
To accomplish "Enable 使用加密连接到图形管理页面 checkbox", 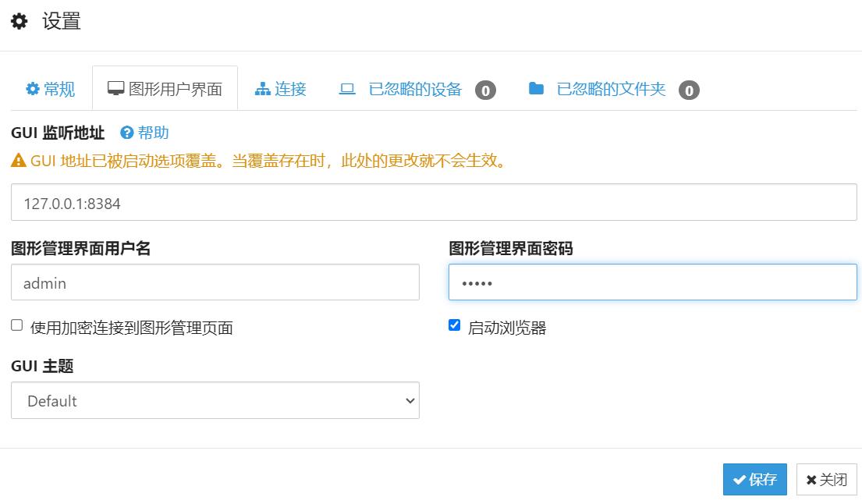I will [17, 325].
